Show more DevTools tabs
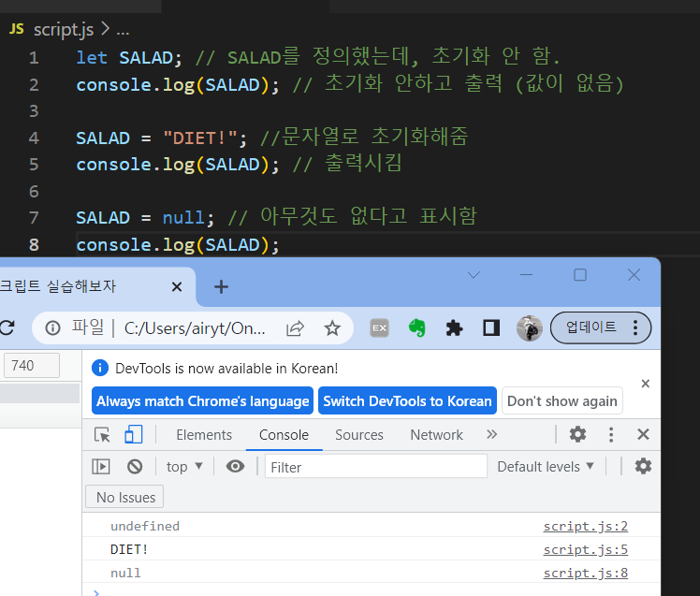Viewport: 700px width, 596px height. [492, 434]
